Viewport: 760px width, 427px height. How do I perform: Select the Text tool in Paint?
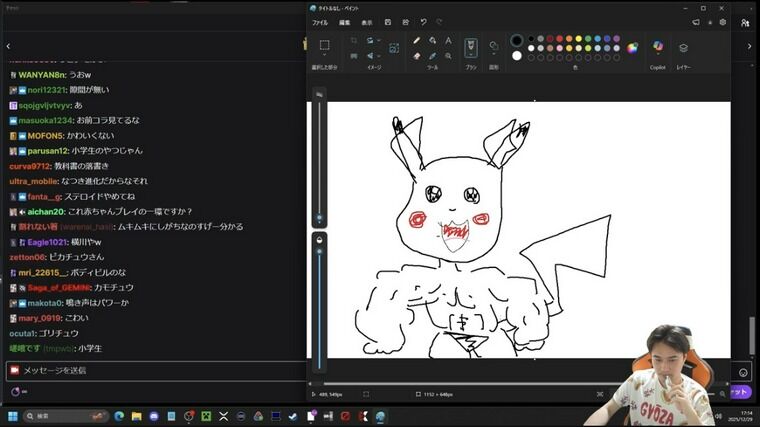point(448,41)
